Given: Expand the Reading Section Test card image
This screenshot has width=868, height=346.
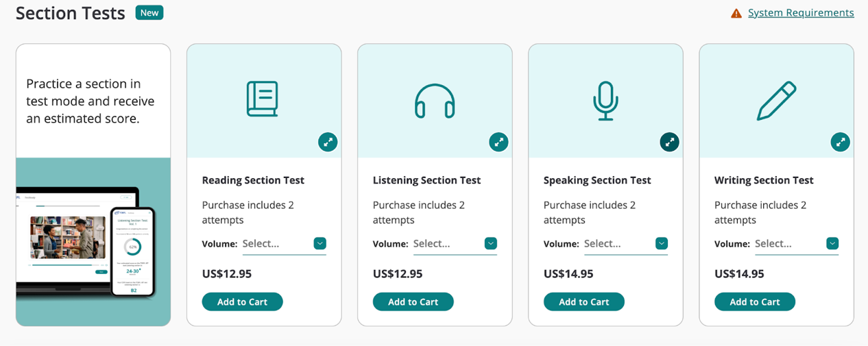Looking at the screenshot, I should pos(328,142).
